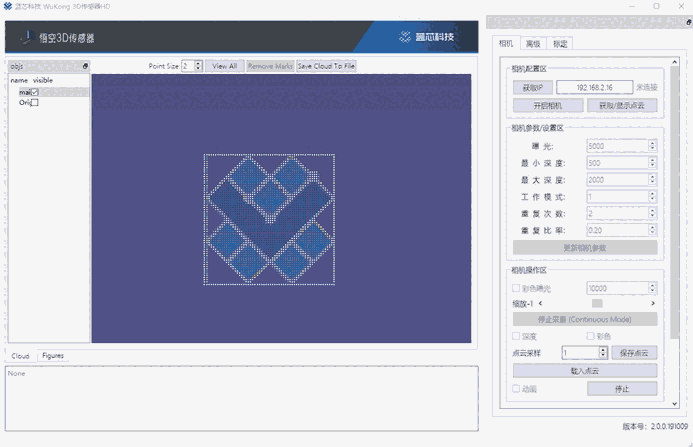Image resolution: width=693 pixels, height=447 pixels.
Task: Open the Figures tab below the viewport
Action: click(x=53, y=355)
